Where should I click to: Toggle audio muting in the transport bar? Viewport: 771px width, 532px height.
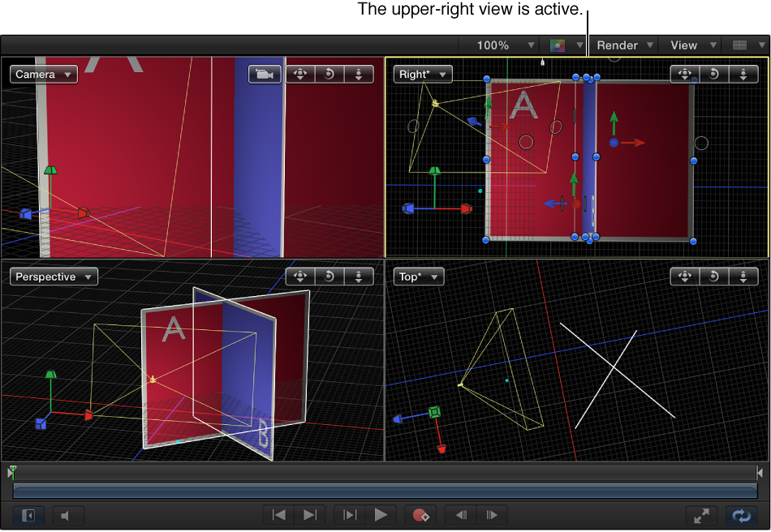(x=68, y=516)
